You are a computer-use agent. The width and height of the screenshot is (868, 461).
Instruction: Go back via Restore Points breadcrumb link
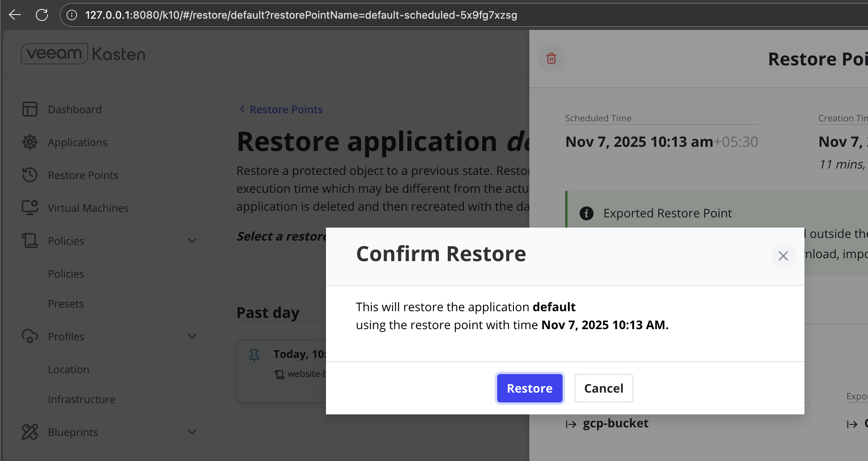pyautogui.click(x=286, y=109)
